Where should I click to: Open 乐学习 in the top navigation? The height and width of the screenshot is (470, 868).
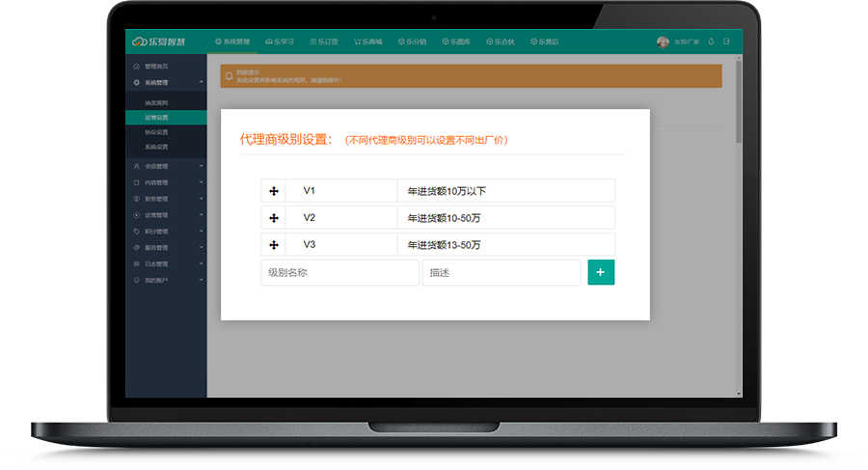coord(280,41)
